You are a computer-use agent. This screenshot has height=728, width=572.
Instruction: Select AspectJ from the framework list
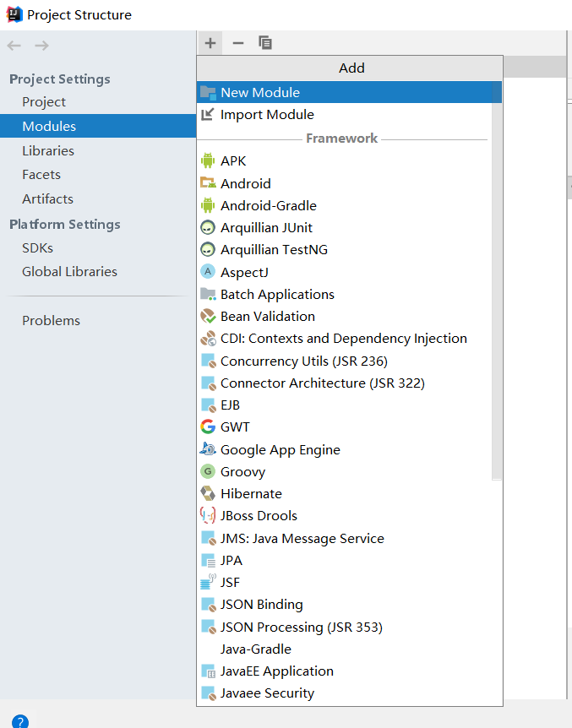click(x=244, y=272)
